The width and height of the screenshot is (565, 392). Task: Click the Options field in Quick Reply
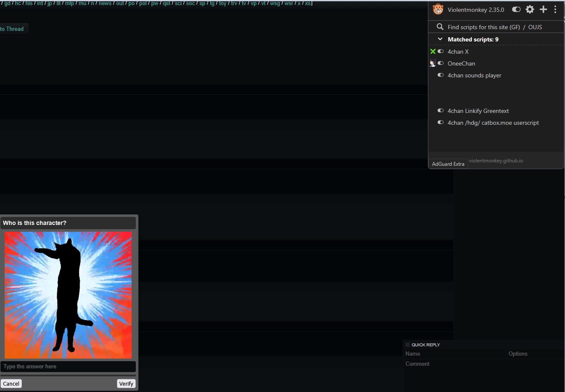(x=535, y=354)
